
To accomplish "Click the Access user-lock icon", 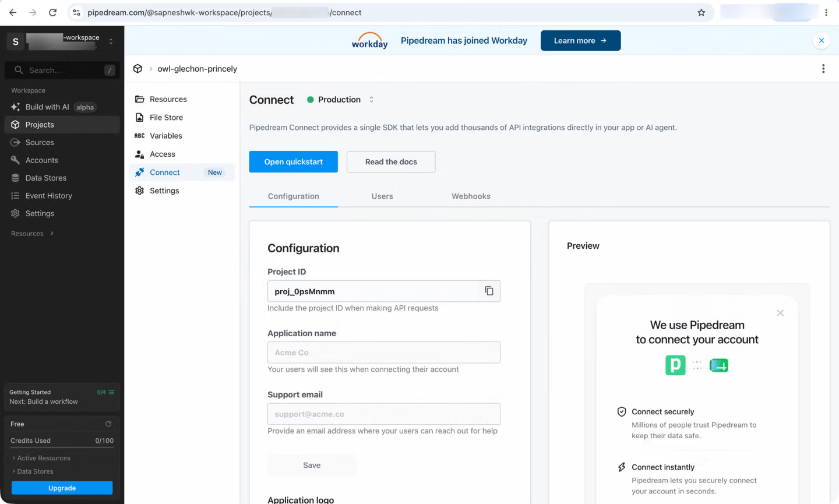I will (140, 154).
